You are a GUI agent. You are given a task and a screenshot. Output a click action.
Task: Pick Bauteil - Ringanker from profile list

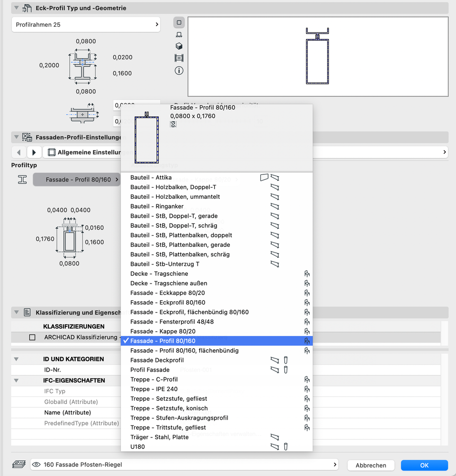157,206
